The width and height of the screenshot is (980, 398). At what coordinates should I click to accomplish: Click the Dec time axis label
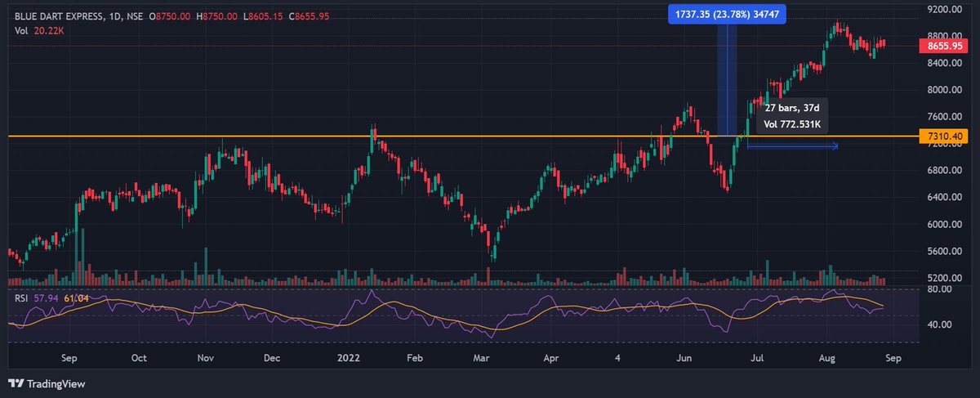click(x=273, y=358)
